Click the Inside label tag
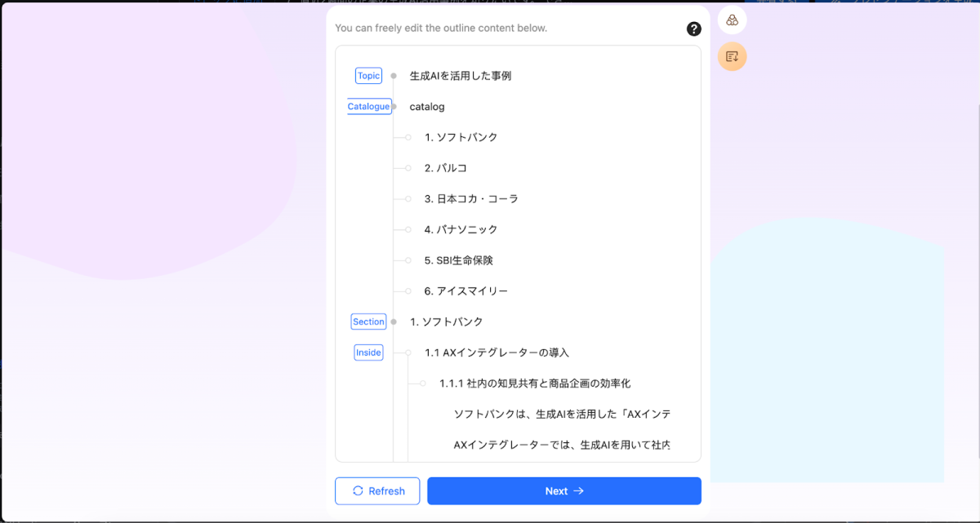 click(x=368, y=352)
